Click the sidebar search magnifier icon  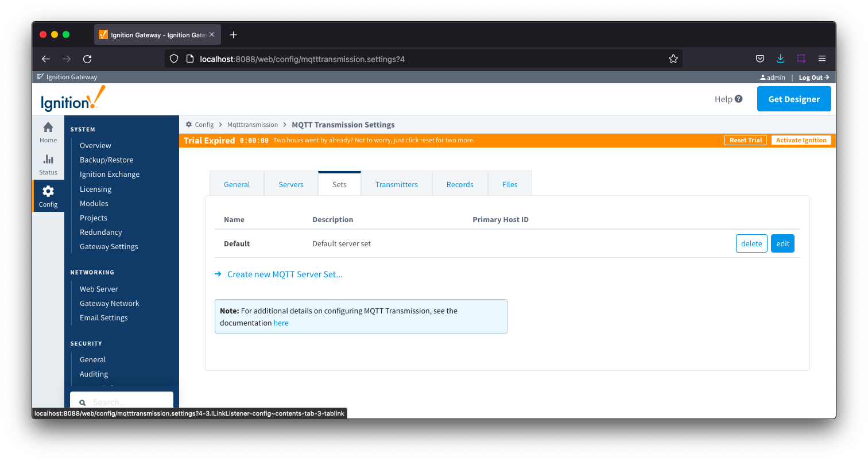click(82, 402)
